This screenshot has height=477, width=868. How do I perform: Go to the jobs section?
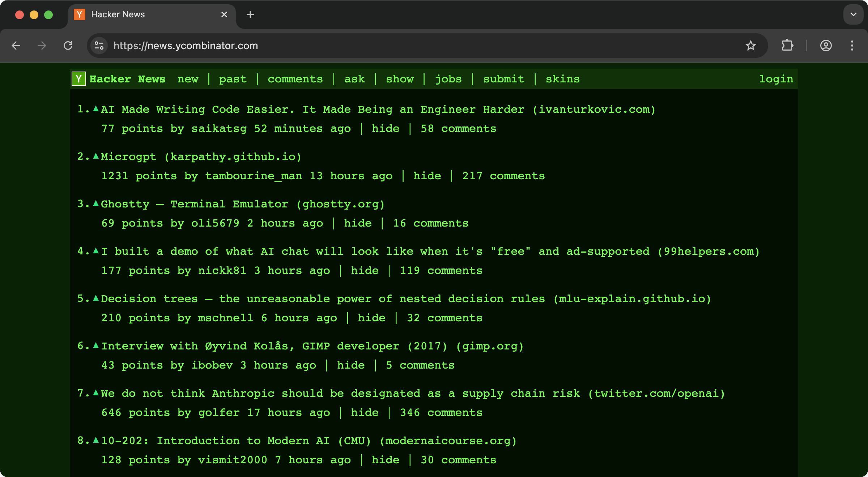pyautogui.click(x=448, y=79)
